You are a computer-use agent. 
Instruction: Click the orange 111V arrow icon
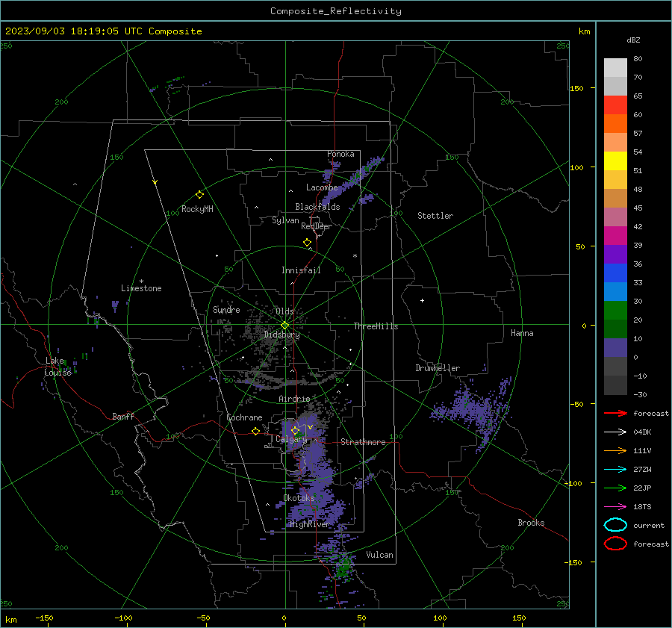click(x=615, y=450)
